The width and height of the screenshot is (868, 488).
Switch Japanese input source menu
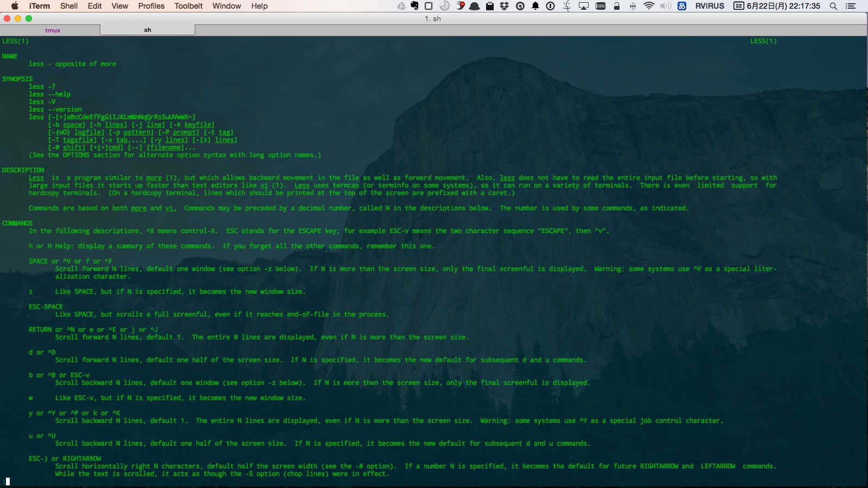pos(682,6)
